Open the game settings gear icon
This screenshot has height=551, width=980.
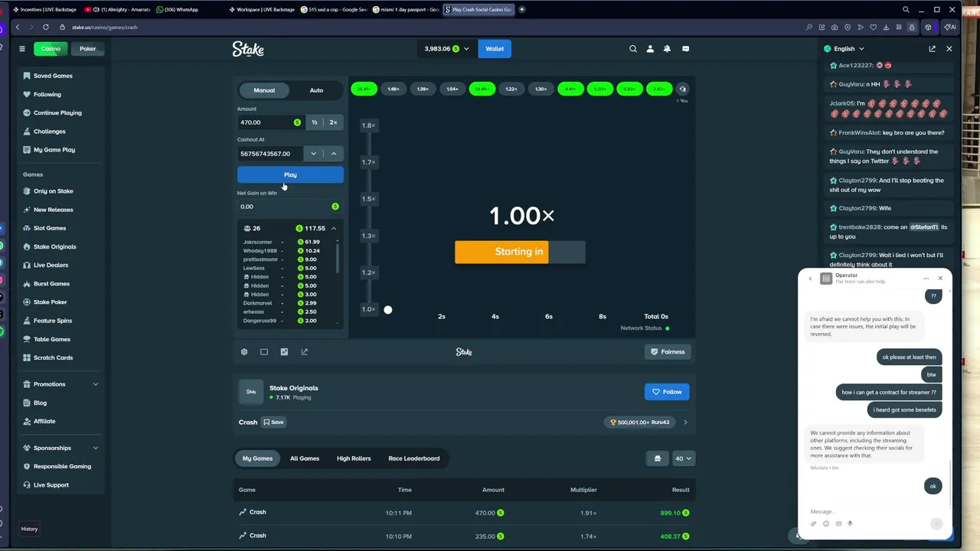click(244, 352)
